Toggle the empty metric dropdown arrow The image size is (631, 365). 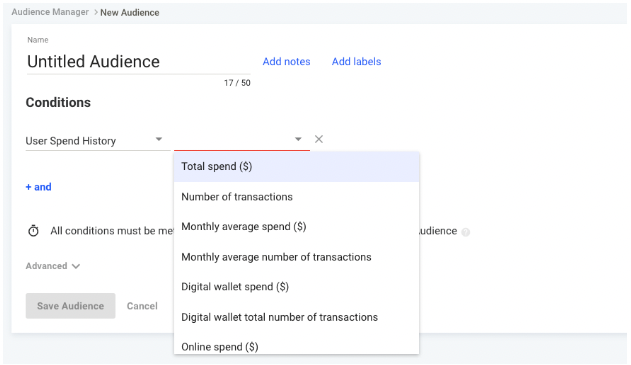pos(298,139)
